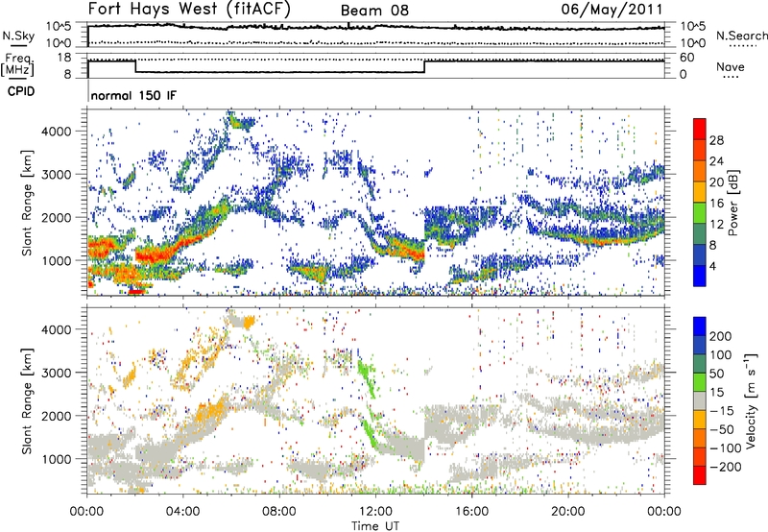Click the 'N.Sky' legend label
Screen dimensions: 768x532
point(18,36)
